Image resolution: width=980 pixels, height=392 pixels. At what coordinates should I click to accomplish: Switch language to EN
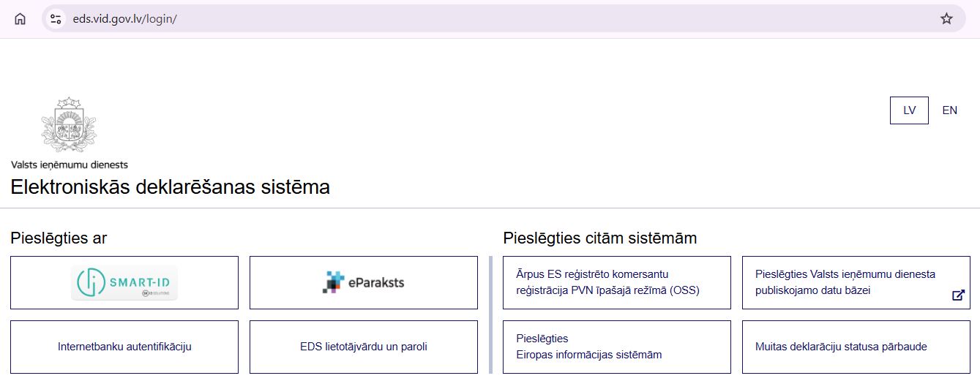point(949,110)
